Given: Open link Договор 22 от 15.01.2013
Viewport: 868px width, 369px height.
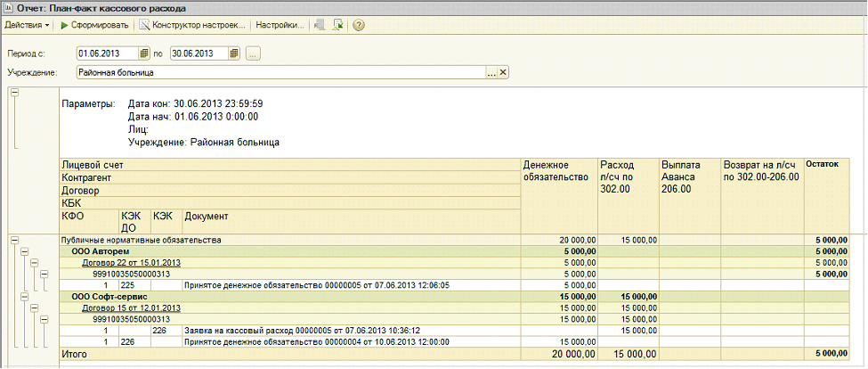Looking at the screenshot, I should [132, 263].
